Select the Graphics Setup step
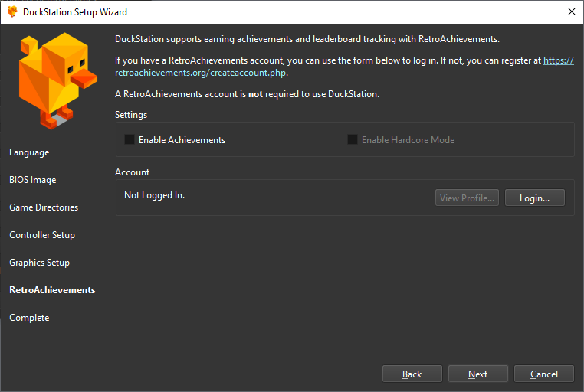Viewport: 584px width, 392px height. (40, 263)
